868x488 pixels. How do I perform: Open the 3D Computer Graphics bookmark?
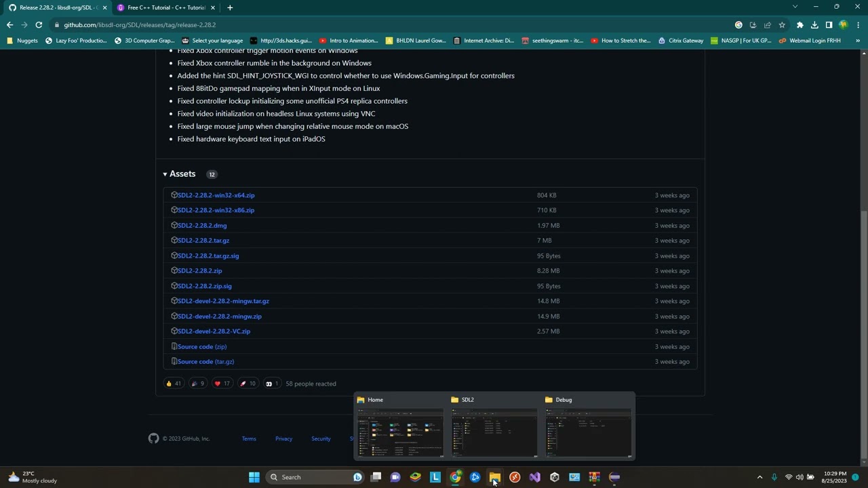[x=144, y=41]
